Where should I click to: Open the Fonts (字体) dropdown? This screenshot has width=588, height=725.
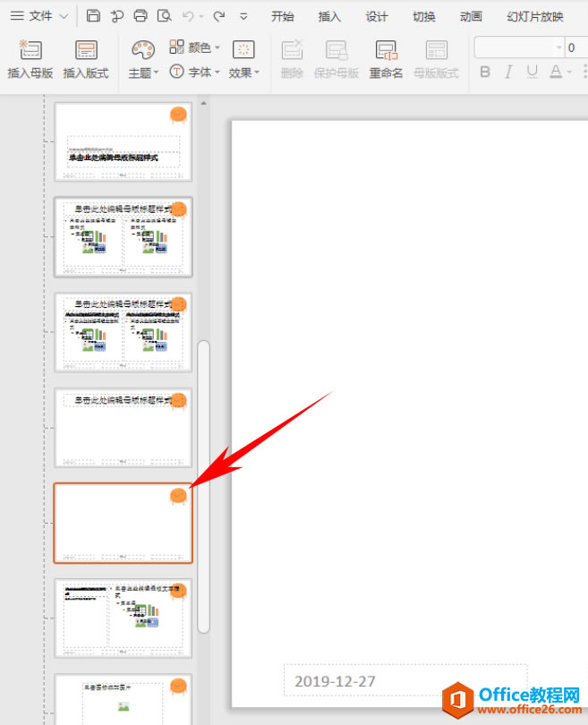194,72
